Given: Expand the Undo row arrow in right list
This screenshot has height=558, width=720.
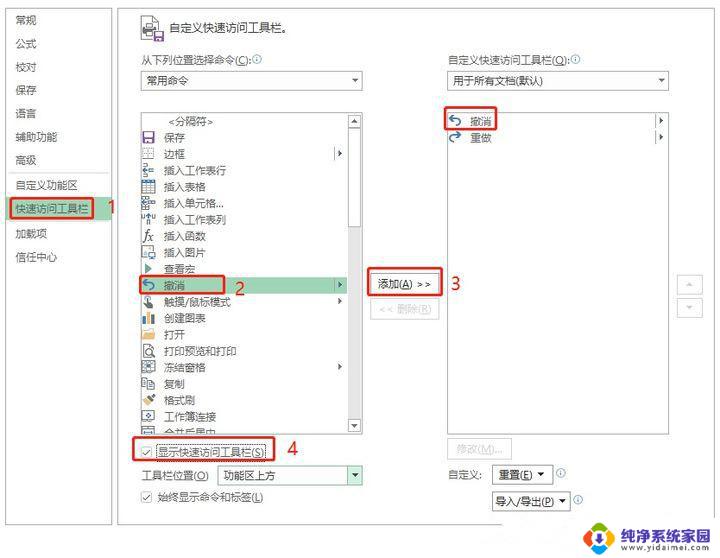Looking at the screenshot, I should point(661,120).
